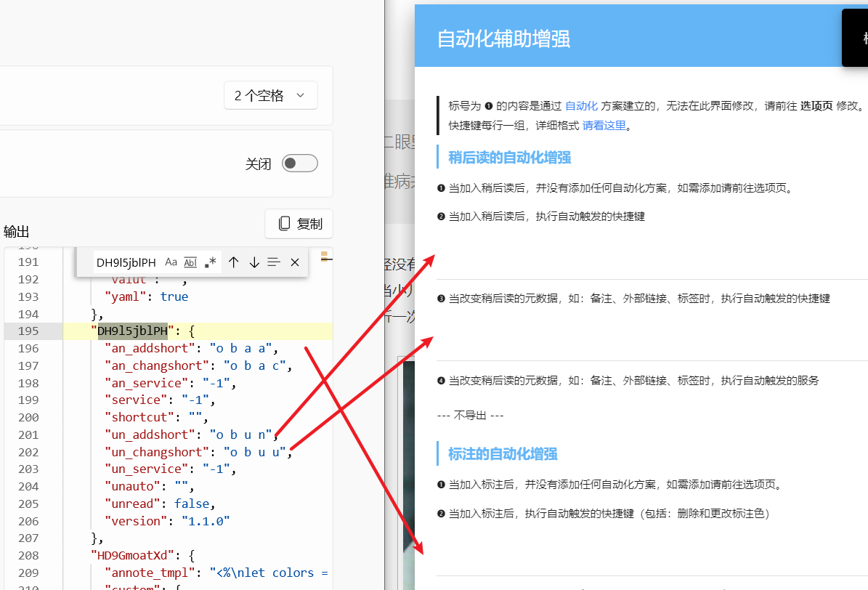Screen dimensions: 868x590
Task: Enable regex mode in the search widget
Action: point(208,262)
